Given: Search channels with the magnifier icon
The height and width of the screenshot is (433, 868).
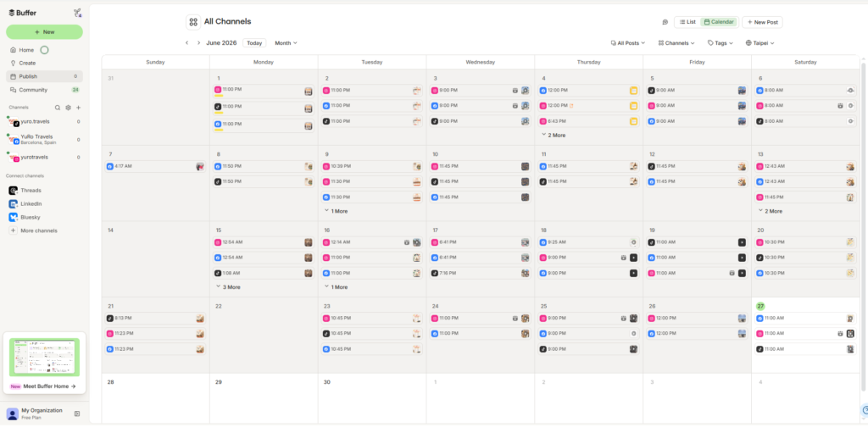Looking at the screenshot, I should coord(58,108).
